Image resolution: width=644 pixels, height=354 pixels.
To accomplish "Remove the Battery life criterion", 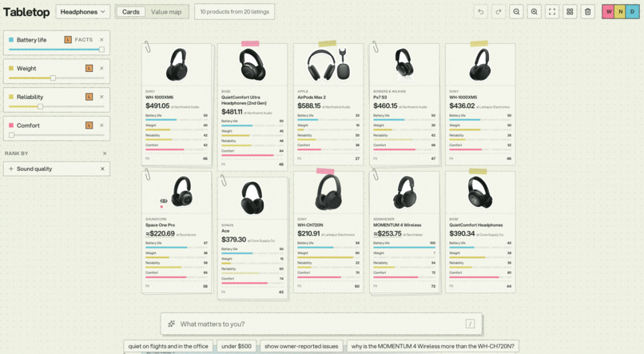I will [101, 40].
